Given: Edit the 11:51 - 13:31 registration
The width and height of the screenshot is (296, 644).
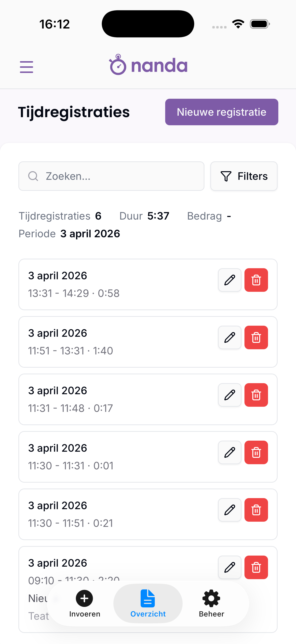Looking at the screenshot, I should pyautogui.click(x=229, y=337).
